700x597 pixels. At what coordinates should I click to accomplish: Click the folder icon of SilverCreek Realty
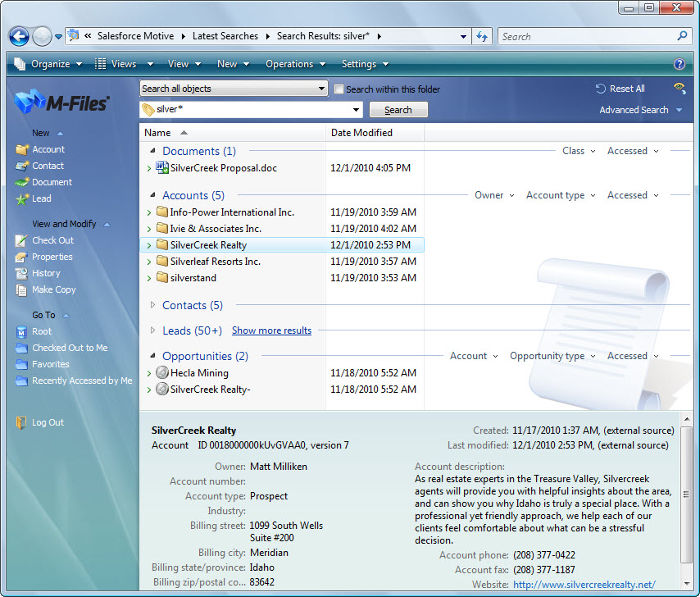(162, 244)
